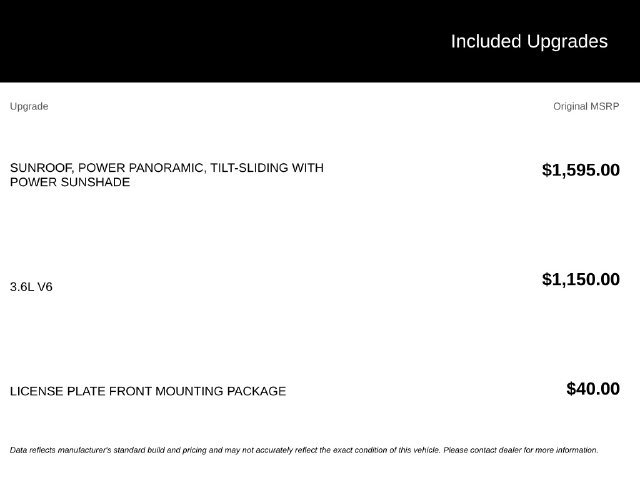Viewport: 640px width, 480px height.
Task: Click the manufacturer data disclaimer text
Action: coord(304,450)
